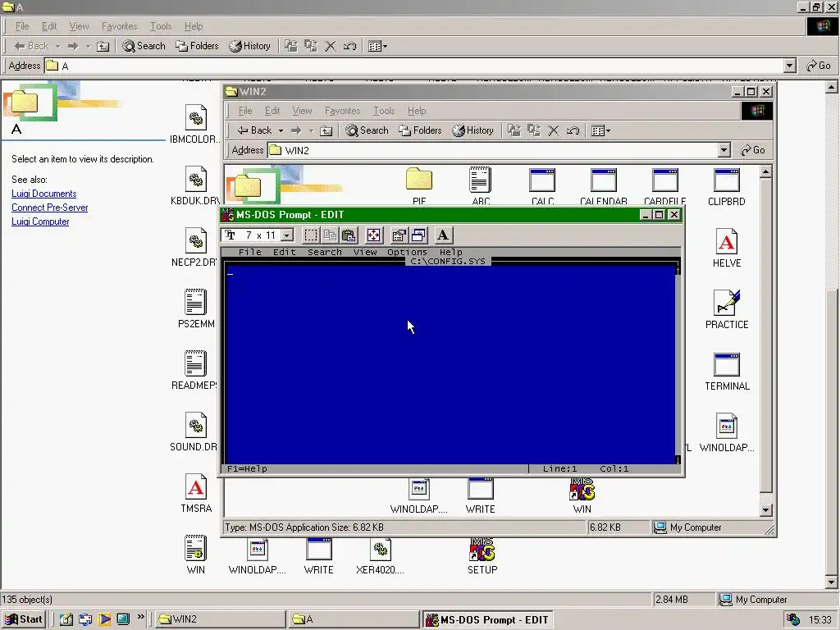Image resolution: width=840 pixels, height=630 pixels.
Task: Select CLIPBRD icon in WIN2 window
Action: (x=727, y=187)
